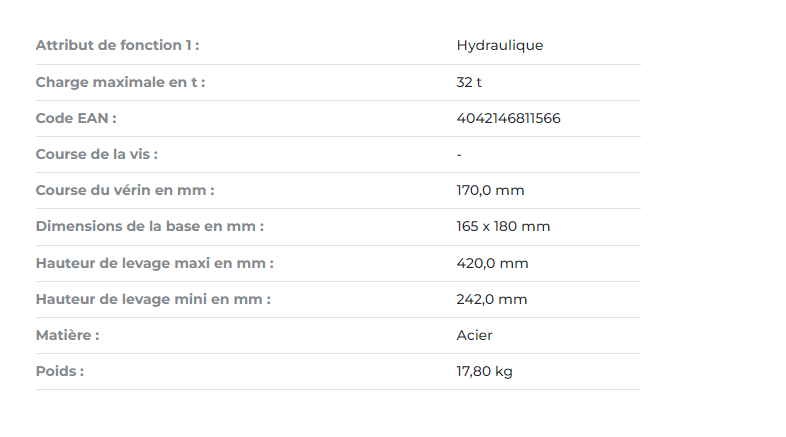Select the '17,80 kg' weight value
Image resolution: width=786 pixels, height=437 pixels.
(x=484, y=371)
